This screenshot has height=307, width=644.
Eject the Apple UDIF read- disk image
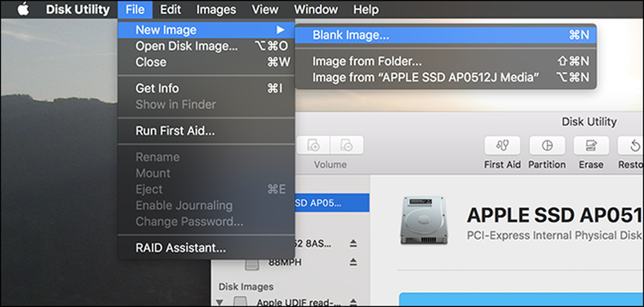(353, 302)
